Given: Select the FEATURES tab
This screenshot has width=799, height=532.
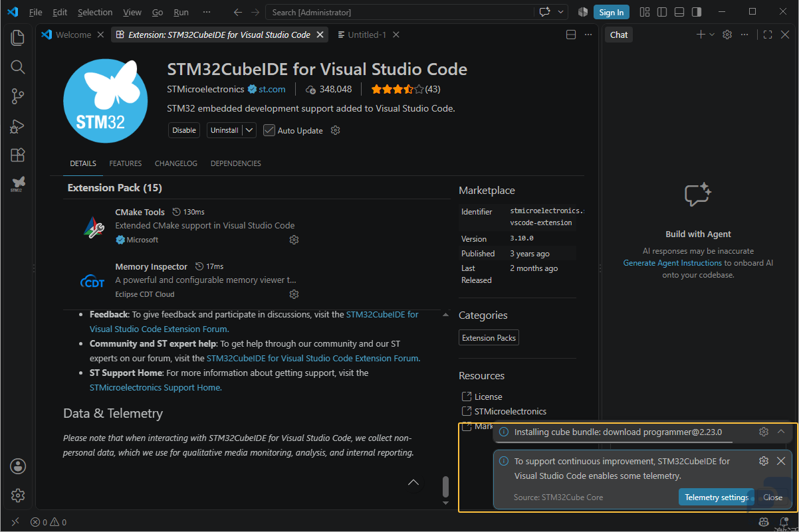Looking at the screenshot, I should [x=126, y=163].
